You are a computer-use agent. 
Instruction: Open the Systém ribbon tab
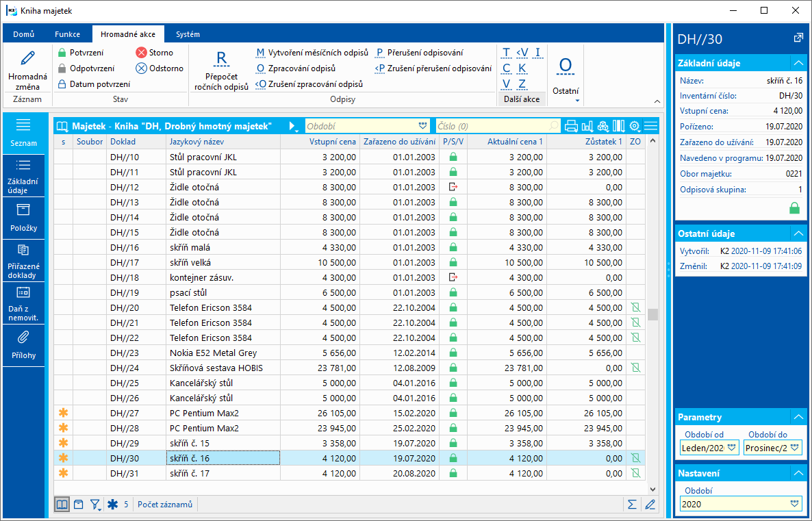188,34
